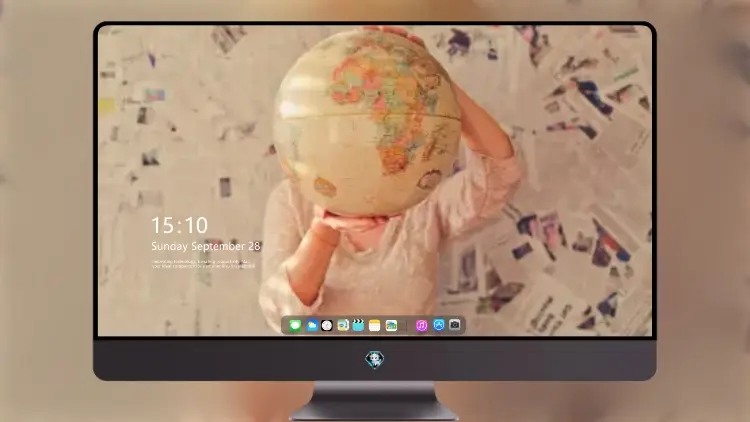Click the 'Sunday September 28' date text
This screenshot has width=750, height=422.
tap(206, 246)
